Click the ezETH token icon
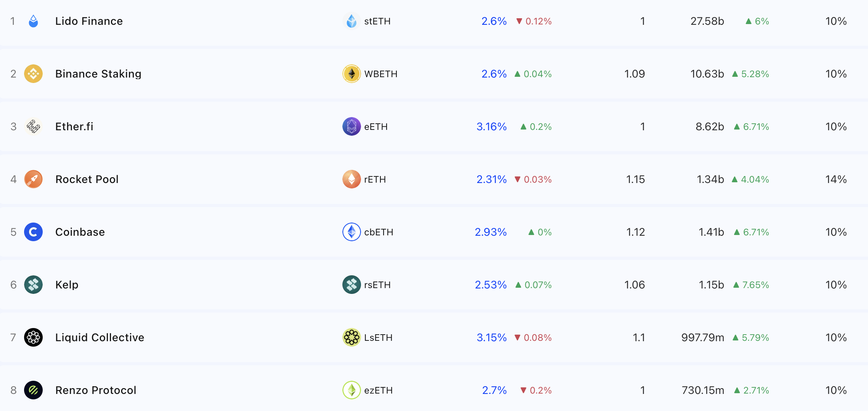The height and width of the screenshot is (411, 868). tap(352, 390)
